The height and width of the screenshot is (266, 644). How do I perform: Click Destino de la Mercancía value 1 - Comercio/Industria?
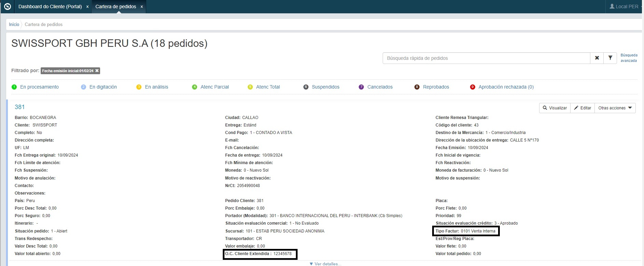(x=506, y=133)
